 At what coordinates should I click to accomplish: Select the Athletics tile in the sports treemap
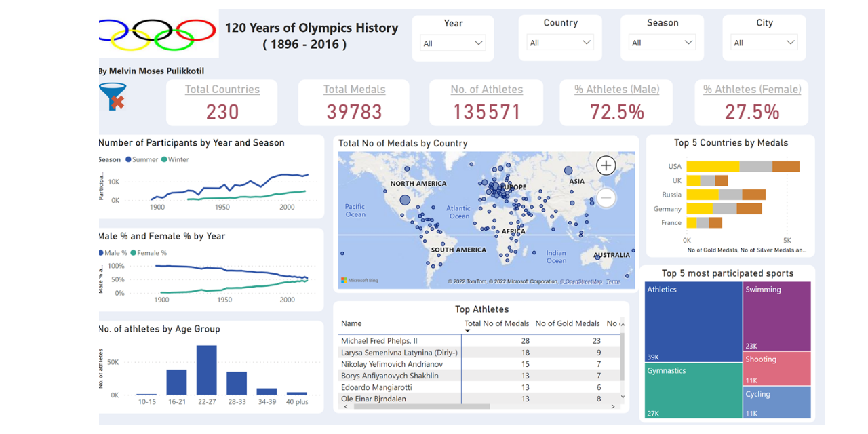point(693,319)
